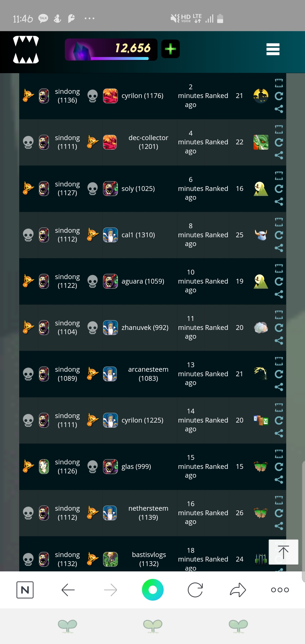Open the hamburger menu
Screen dimensions: 305x644
pos(273,49)
